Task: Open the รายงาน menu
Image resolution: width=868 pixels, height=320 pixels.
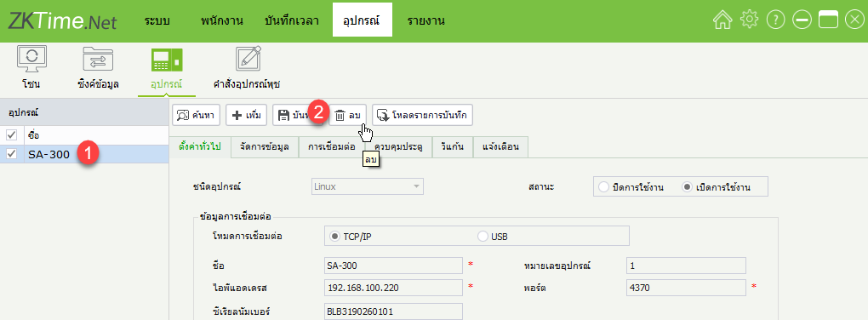Action: 426,21
